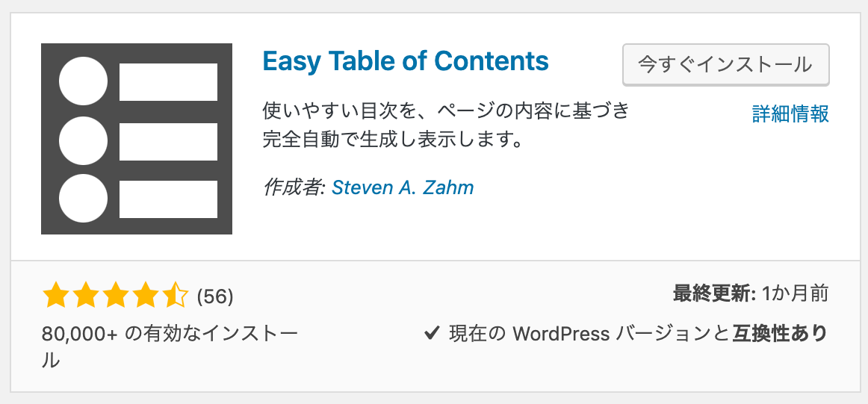Open the 詳細情報 details link
Image resolution: width=868 pixels, height=404 pixels.
click(x=790, y=114)
